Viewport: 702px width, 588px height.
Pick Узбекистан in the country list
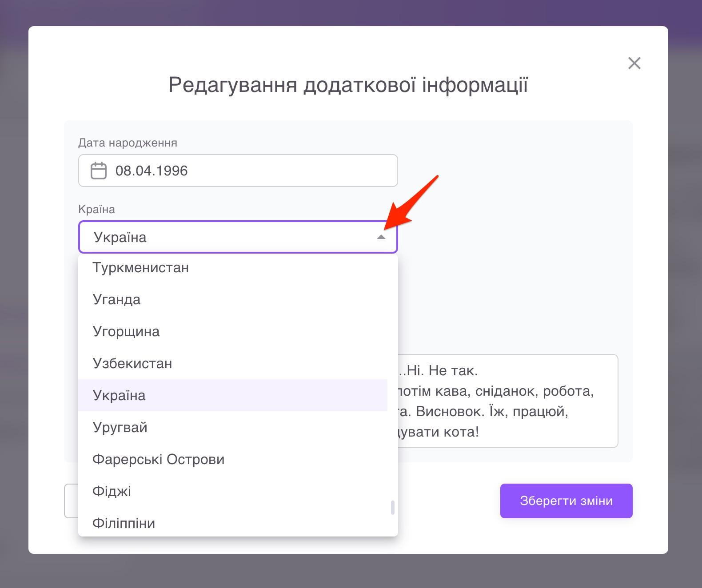click(132, 364)
